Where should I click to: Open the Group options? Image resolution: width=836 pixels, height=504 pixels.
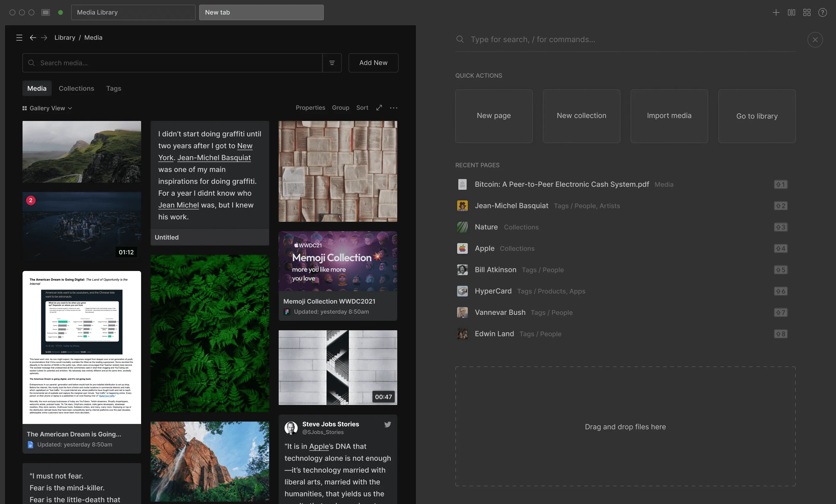340,108
